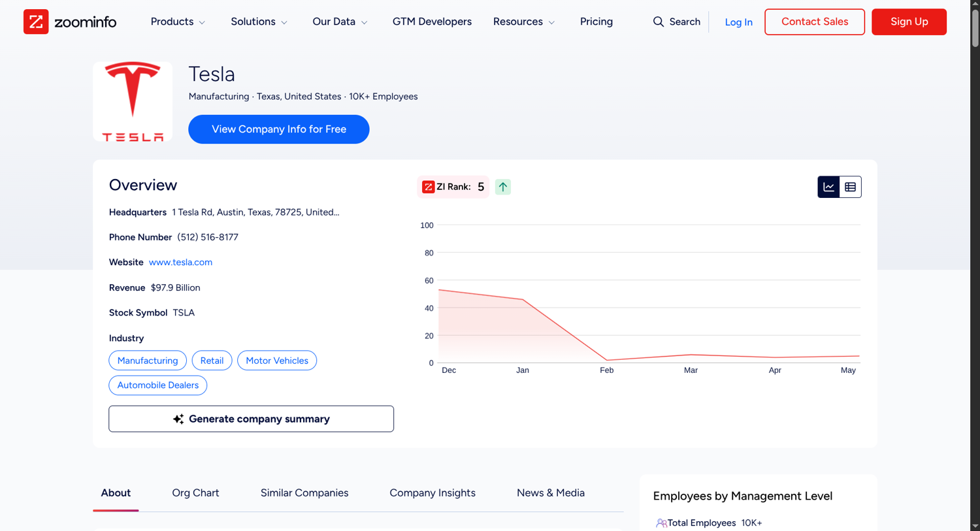Expand the Solutions menu
Screen dimensions: 980x531
[x=259, y=22]
